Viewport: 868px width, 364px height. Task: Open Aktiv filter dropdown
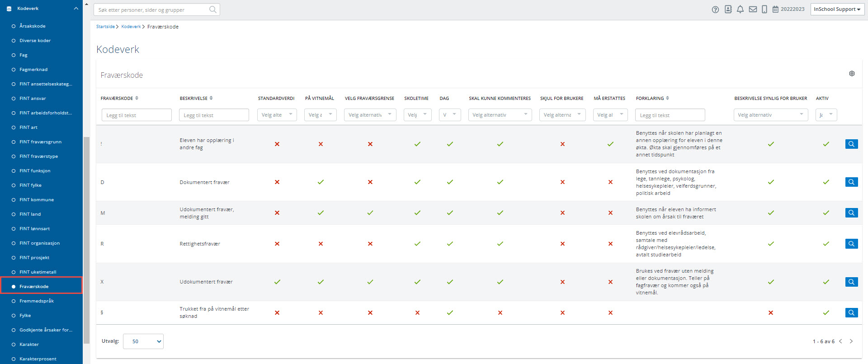pos(826,115)
